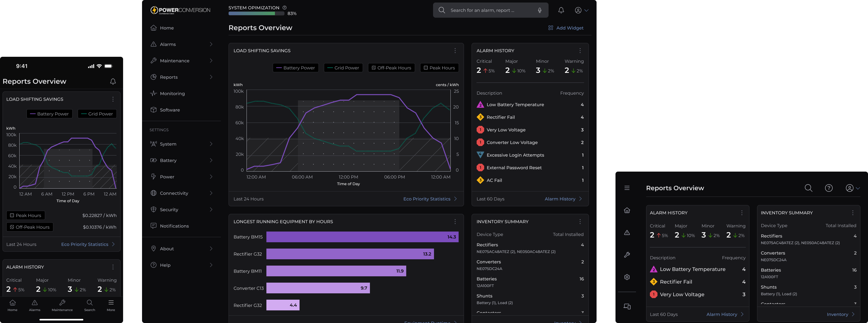Image resolution: width=868 pixels, height=323 pixels.
Task: Open Home in desktop sidebar
Action: [162, 28]
